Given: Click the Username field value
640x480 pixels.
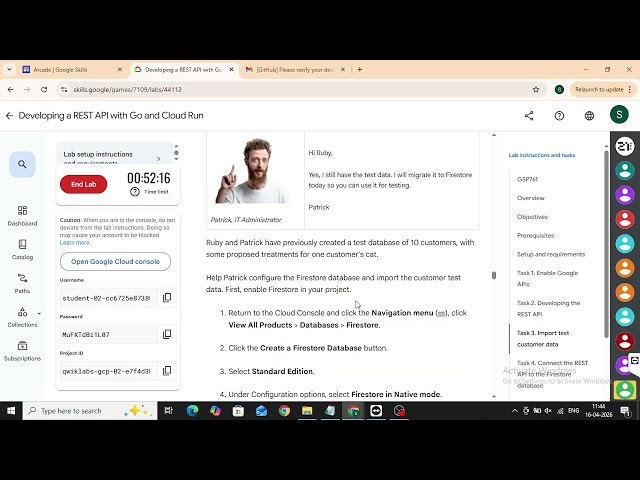Looking at the screenshot, I should 108,298.
